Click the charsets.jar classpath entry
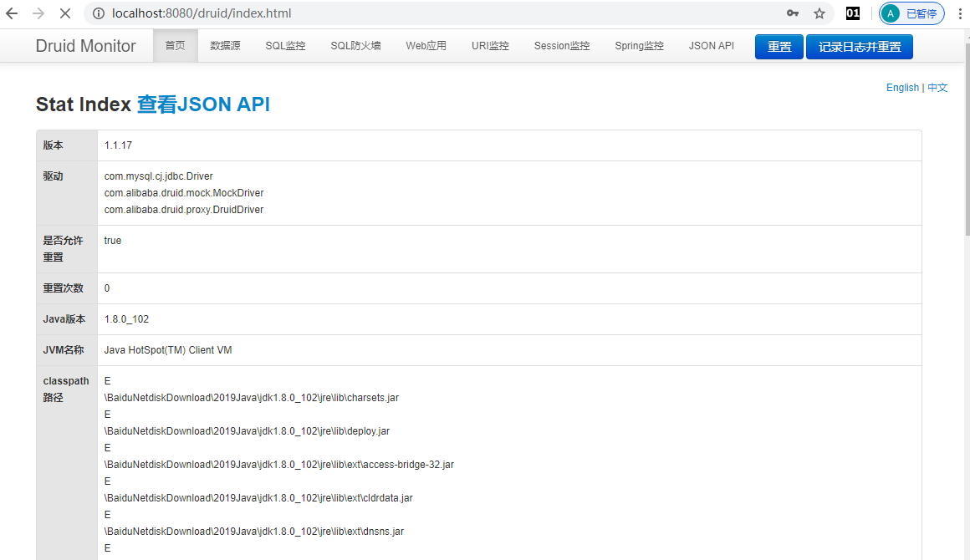The width and height of the screenshot is (970, 560). 251,398
